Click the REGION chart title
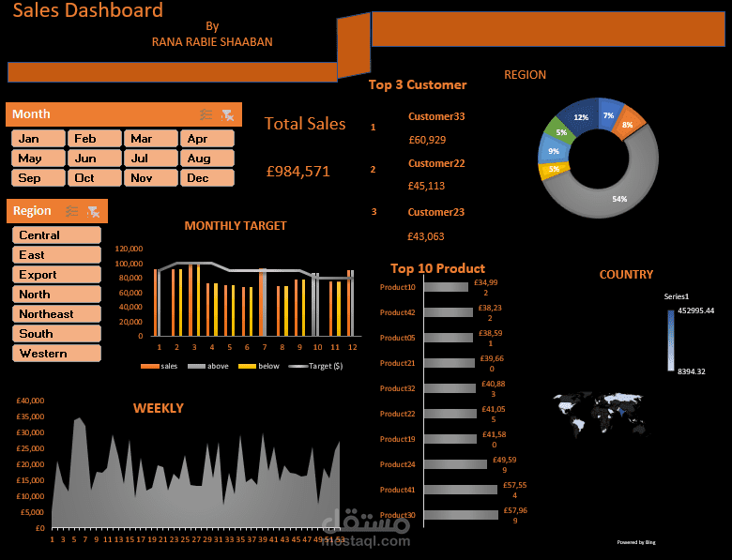Image resolution: width=732 pixels, height=560 pixels. tap(525, 75)
